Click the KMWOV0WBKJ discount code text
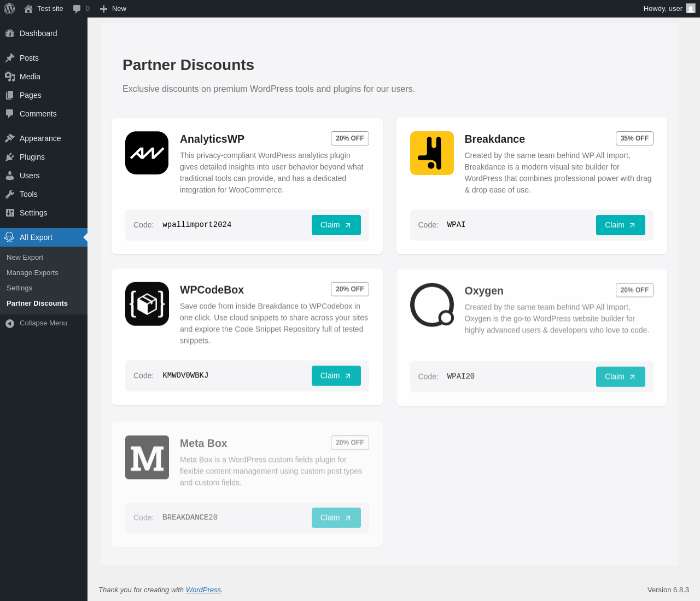 pos(185,376)
